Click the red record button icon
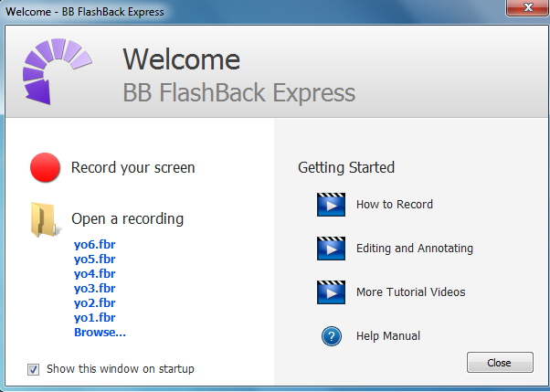The width and height of the screenshot is (550, 392). [45, 168]
